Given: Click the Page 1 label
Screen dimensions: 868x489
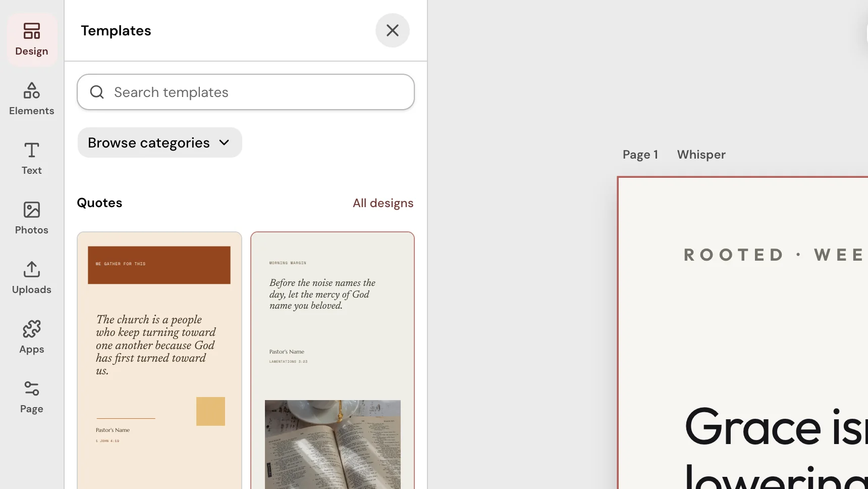Looking at the screenshot, I should tap(640, 155).
